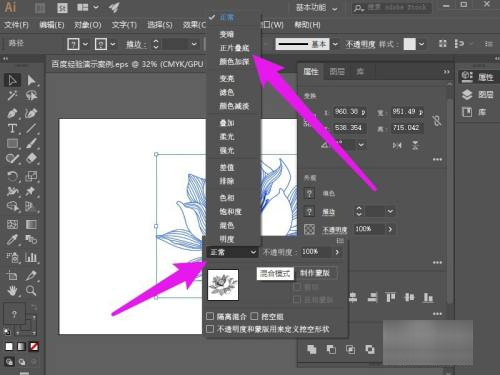This screenshot has width=500, height=375.
Task: Select the Line Segment tool
Action: click(31, 128)
